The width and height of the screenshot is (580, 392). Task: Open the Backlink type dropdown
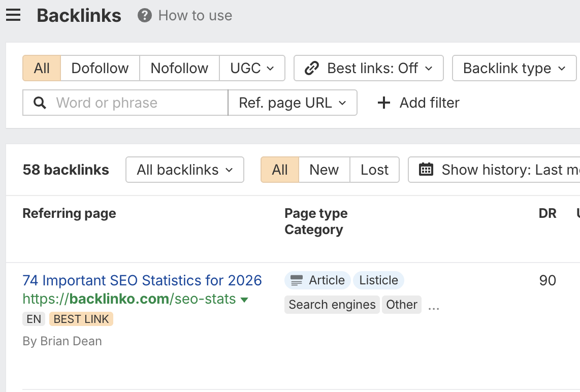pyautogui.click(x=514, y=68)
